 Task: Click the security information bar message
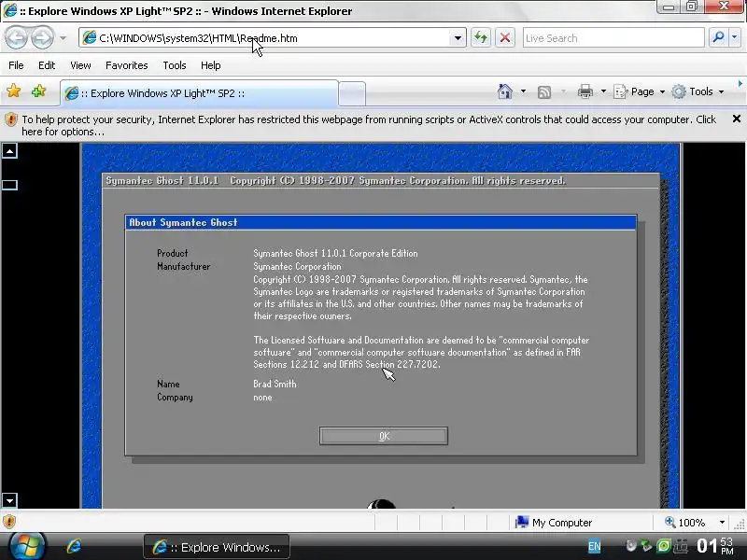click(x=369, y=125)
